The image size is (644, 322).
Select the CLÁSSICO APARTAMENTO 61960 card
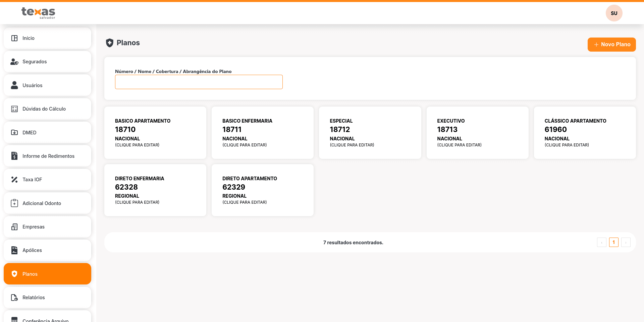[584, 133]
